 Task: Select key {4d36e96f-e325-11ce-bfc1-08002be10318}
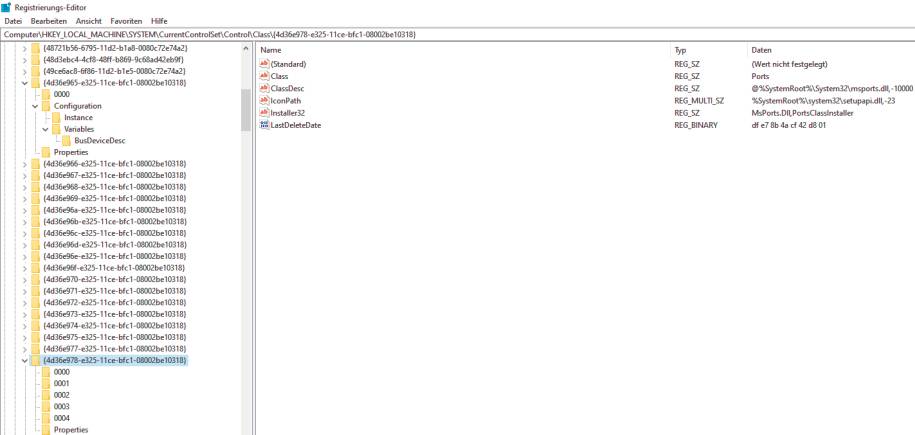tap(114, 268)
